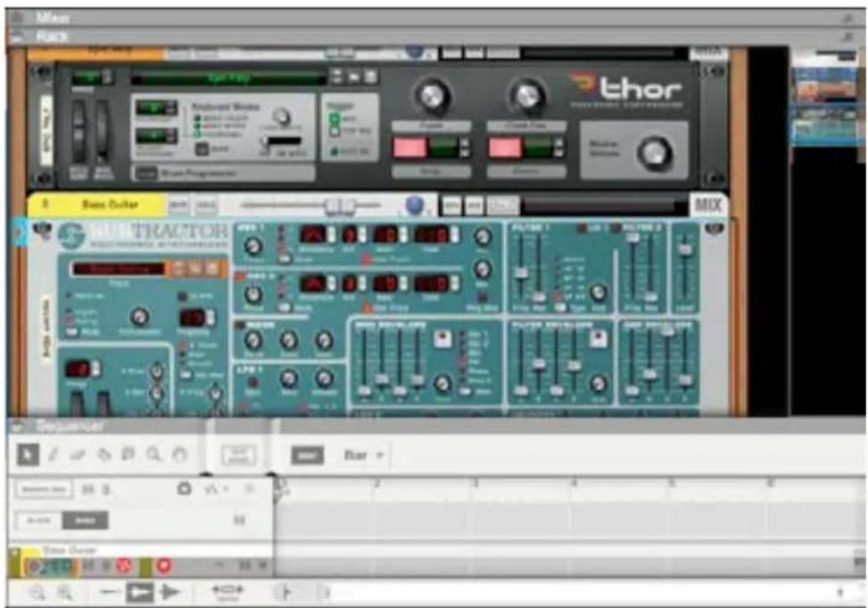Collapse the Mixer section header arrow
The width and height of the screenshot is (868, 608).
tap(17, 18)
